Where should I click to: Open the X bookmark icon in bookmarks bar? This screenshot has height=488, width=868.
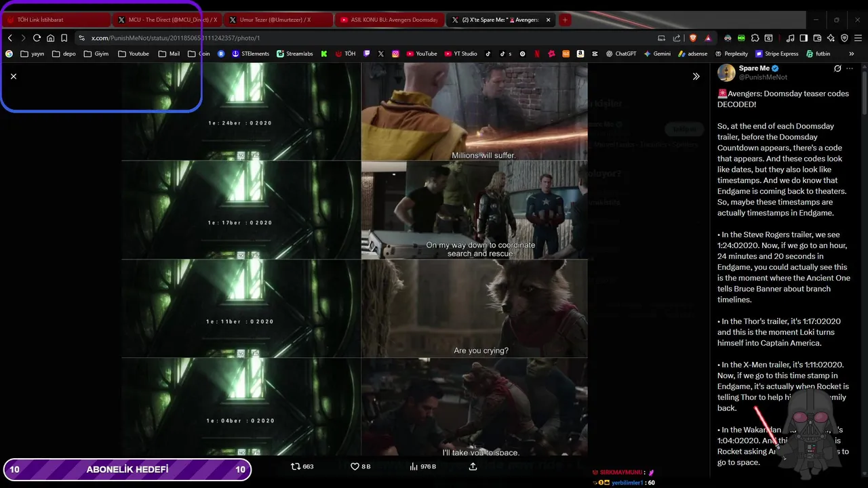381,54
